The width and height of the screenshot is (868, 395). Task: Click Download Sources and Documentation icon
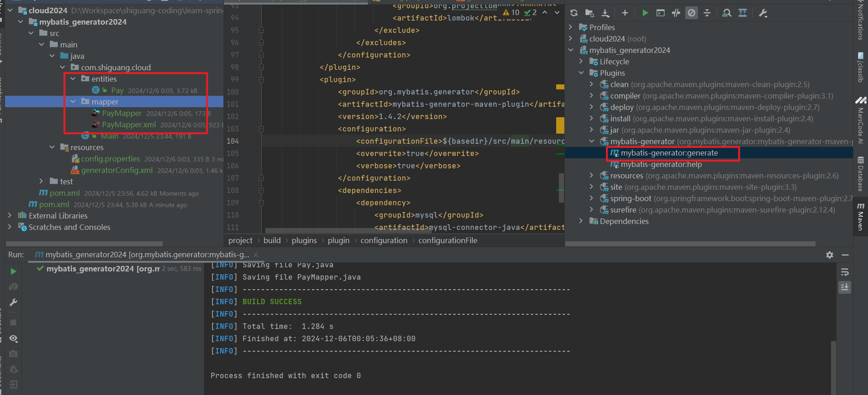[605, 13]
